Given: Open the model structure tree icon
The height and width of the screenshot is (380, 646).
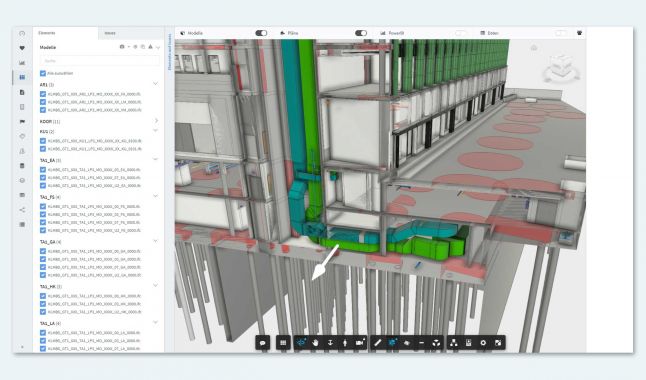Looking at the screenshot, I should pos(454,342).
